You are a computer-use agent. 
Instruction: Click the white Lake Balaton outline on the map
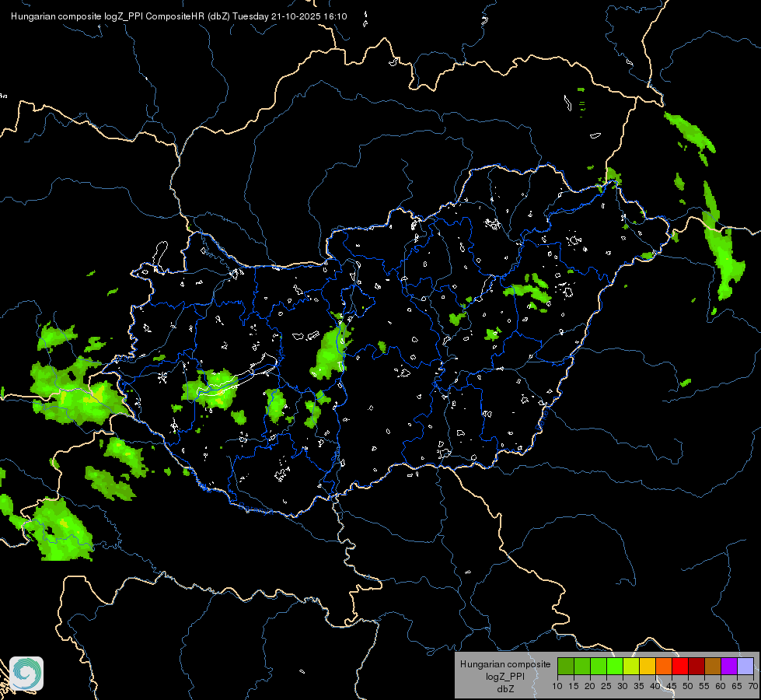pyautogui.click(x=238, y=379)
